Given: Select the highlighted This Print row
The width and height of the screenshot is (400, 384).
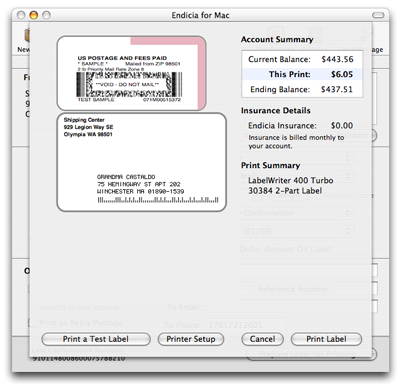Looking at the screenshot, I should click(302, 74).
